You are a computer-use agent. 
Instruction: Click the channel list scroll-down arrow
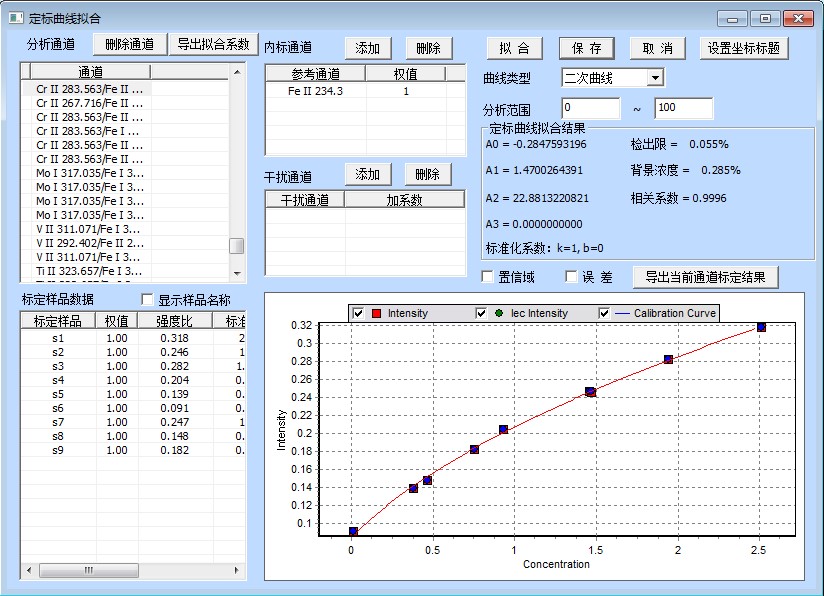coord(237,272)
